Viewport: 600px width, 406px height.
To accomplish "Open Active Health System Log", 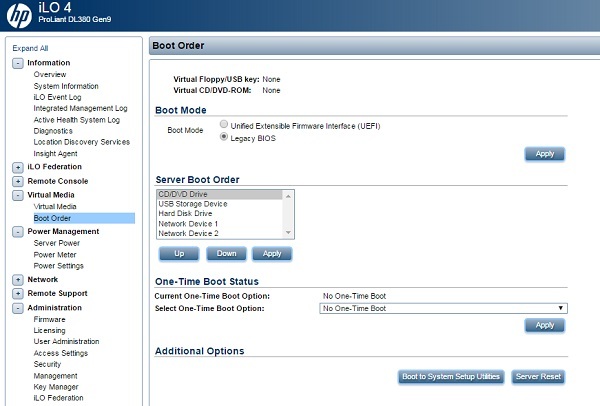I will coord(77,120).
